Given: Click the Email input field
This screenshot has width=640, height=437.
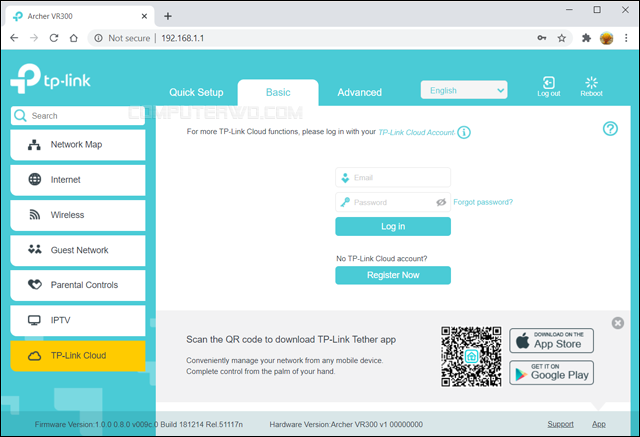Looking at the screenshot, I should [x=393, y=177].
